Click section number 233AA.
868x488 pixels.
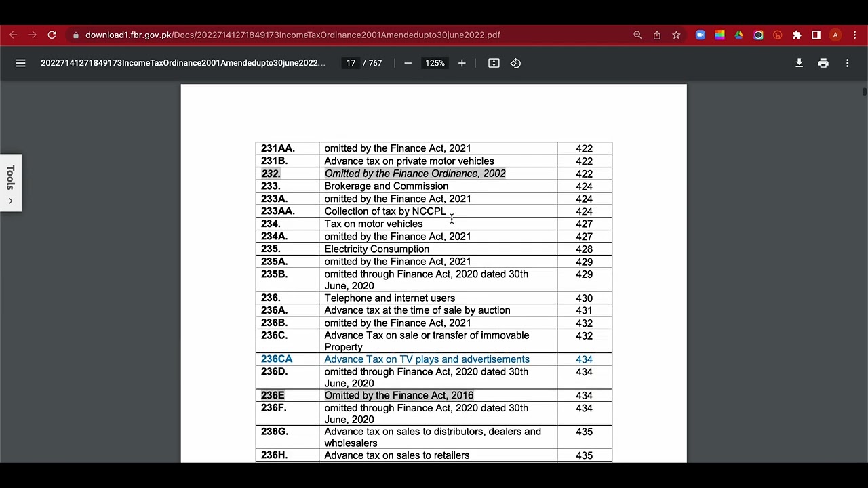coord(278,211)
